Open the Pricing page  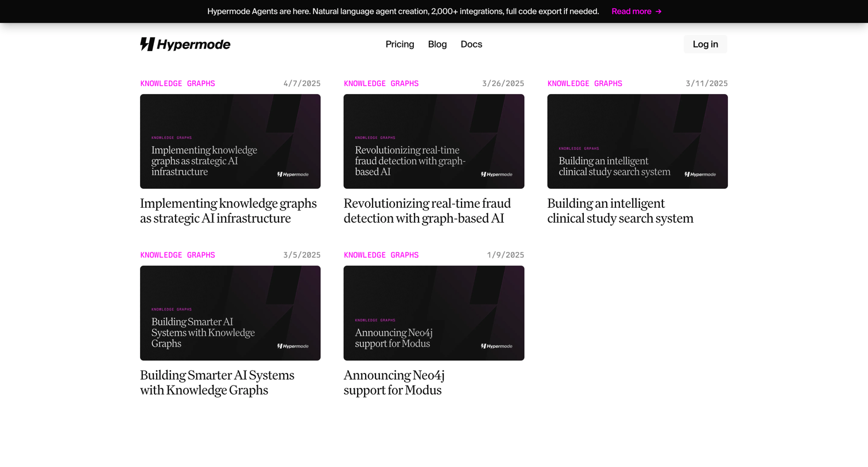(x=400, y=44)
